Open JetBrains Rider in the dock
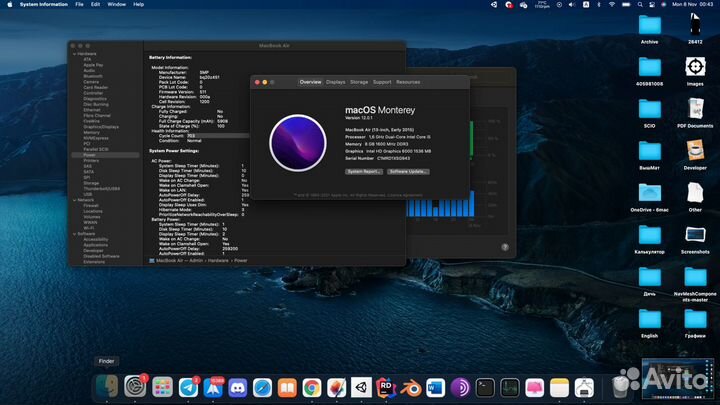 (x=386, y=388)
